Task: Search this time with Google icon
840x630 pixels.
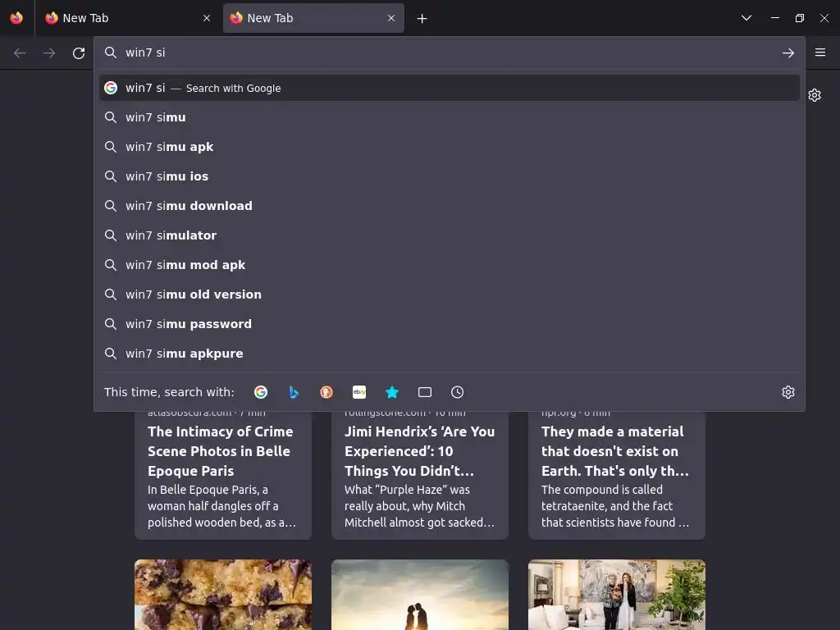Action: click(x=261, y=392)
